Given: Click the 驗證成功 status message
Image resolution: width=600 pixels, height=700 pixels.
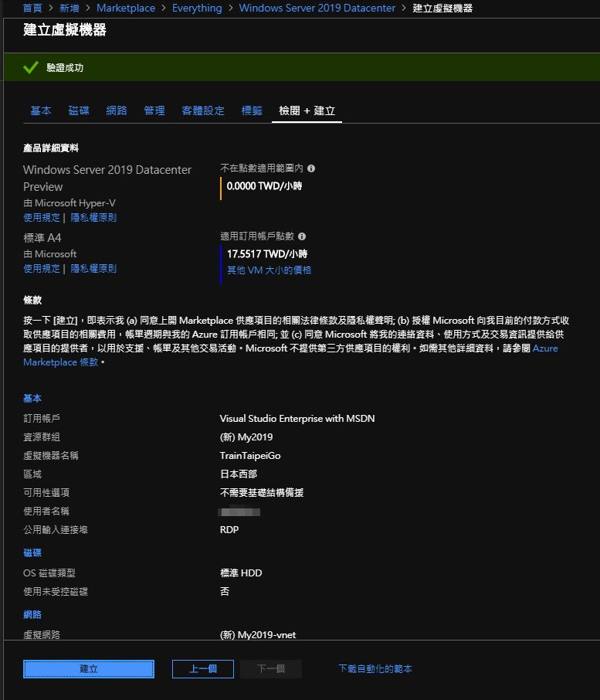Looking at the screenshot, I should [65, 67].
